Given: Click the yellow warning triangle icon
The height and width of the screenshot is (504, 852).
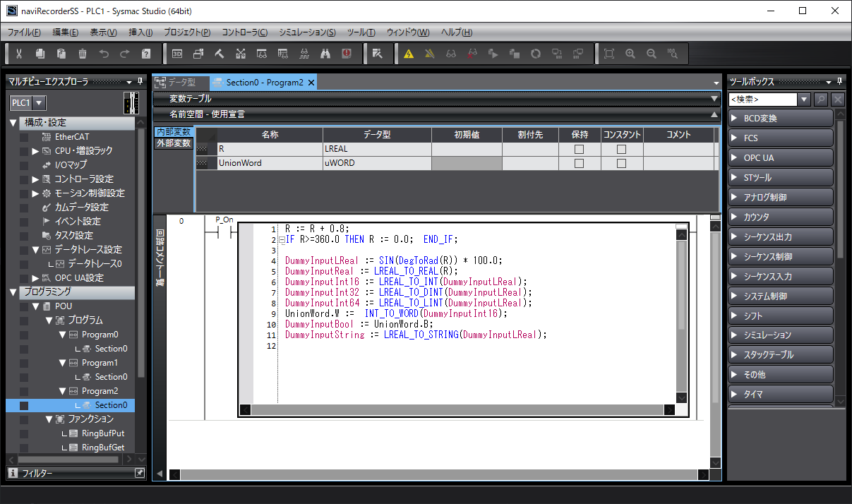Looking at the screenshot, I should coord(409,54).
